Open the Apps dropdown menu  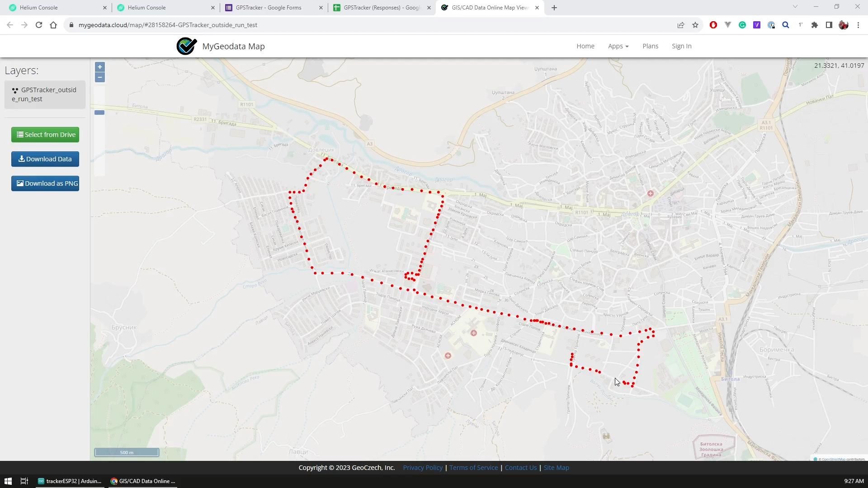[618, 46]
